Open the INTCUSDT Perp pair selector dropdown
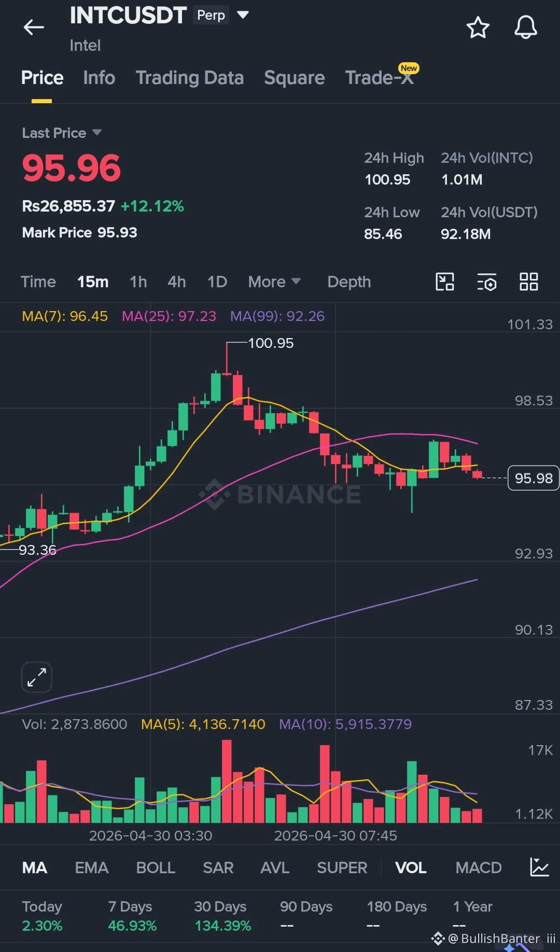This screenshot has width=560, height=952. coord(243,15)
